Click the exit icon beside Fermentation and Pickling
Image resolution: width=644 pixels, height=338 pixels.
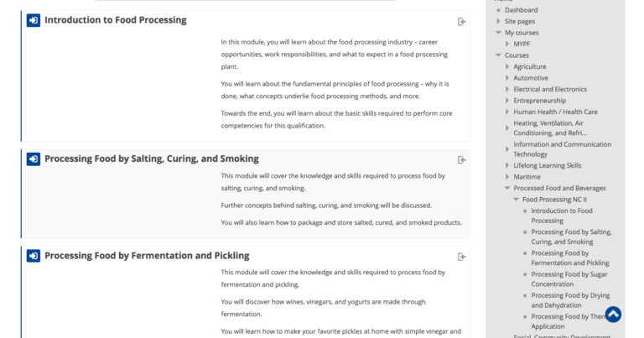pos(462,257)
